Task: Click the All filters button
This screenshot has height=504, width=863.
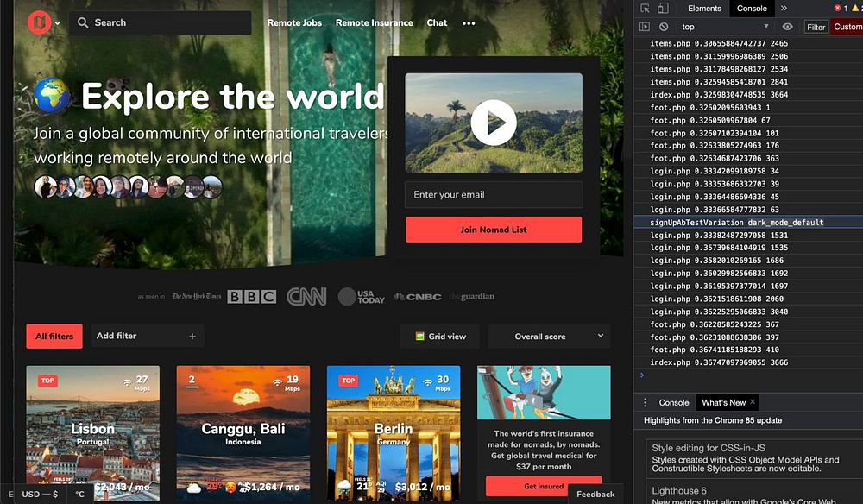Action: pyautogui.click(x=54, y=337)
